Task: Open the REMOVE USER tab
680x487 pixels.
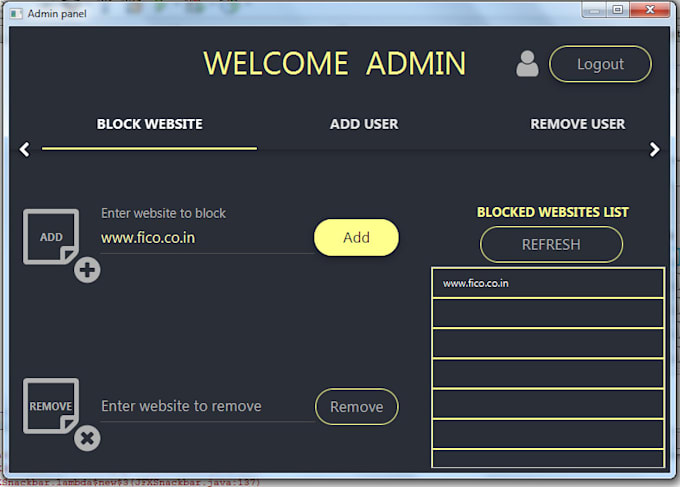Action: coord(578,124)
